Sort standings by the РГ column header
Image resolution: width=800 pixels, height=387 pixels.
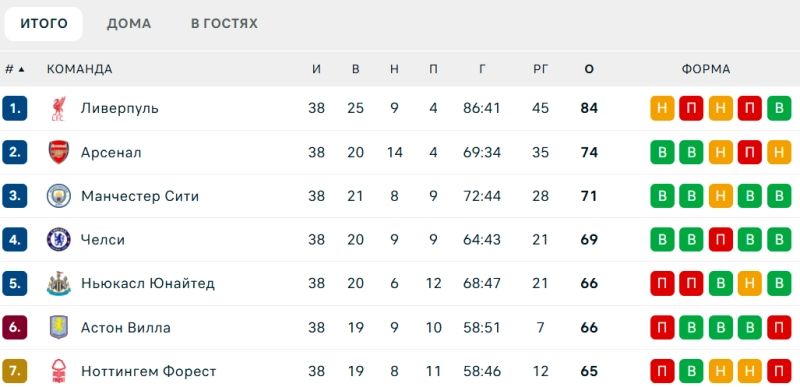point(540,69)
